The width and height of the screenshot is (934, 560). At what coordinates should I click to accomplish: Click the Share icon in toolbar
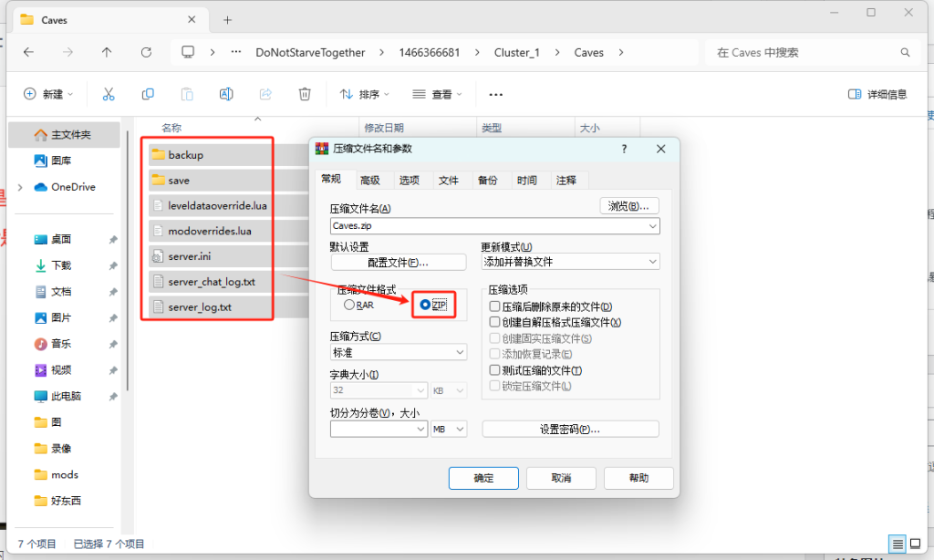[x=265, y=94]
